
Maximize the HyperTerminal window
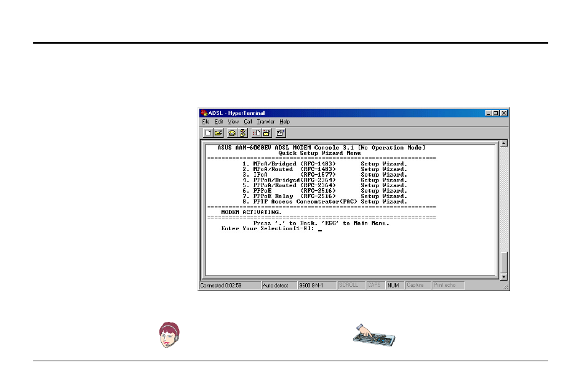point(496,113)
